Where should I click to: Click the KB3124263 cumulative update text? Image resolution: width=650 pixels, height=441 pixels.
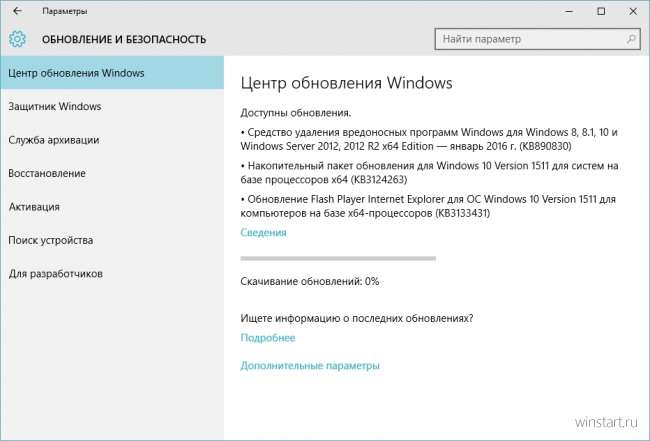click(x=429, y=172)
